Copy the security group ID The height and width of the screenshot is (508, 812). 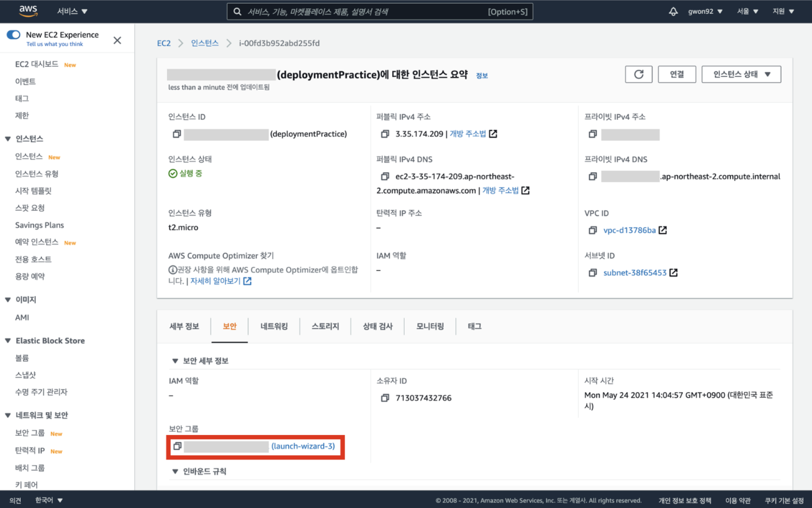click(177, 446)
